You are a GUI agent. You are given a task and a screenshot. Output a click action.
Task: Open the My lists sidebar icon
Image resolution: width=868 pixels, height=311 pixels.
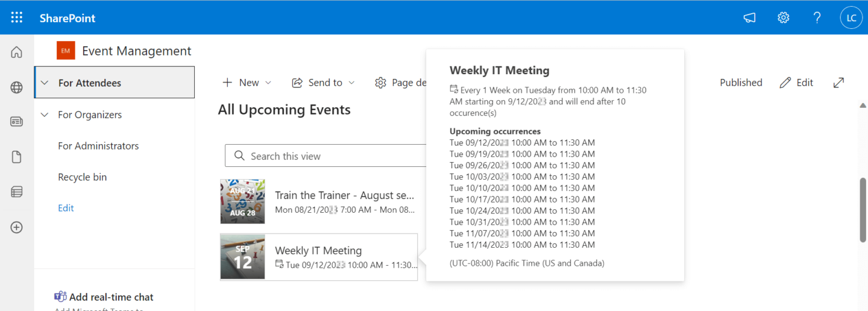(x=17, y=192)
